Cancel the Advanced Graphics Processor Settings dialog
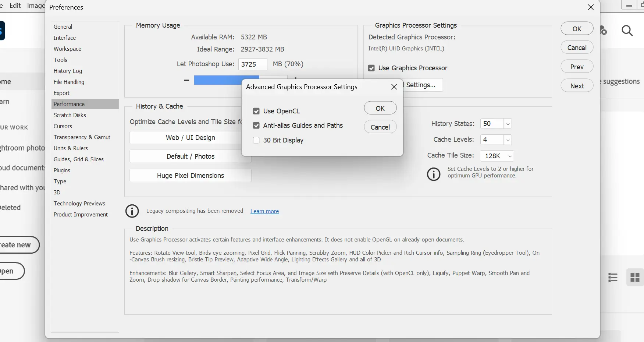The height and width of the screenshot is (342, 644). click(380, 127)
